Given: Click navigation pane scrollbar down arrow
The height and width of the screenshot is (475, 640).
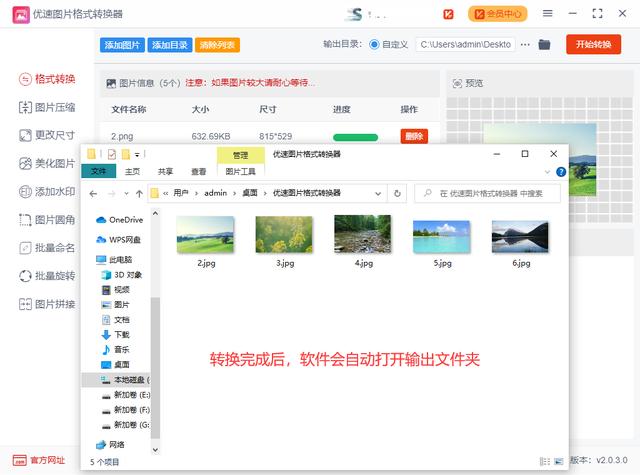Looking at the screenshot, I should tap(155, 449).
